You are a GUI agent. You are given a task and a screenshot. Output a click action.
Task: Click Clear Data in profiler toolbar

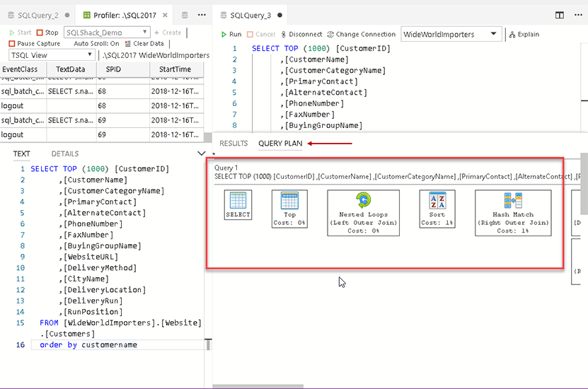144,44
